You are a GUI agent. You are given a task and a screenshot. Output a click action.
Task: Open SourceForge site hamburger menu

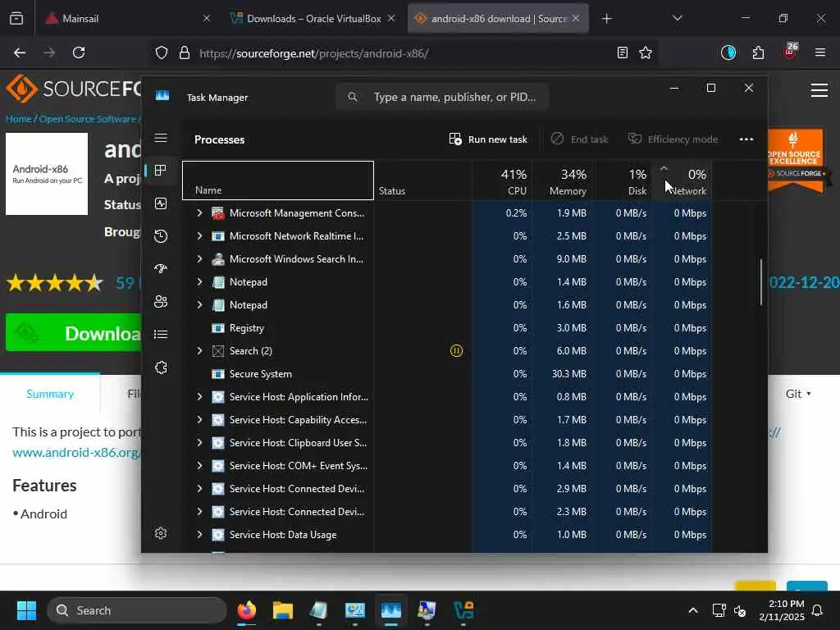click(x=819, y=90)
